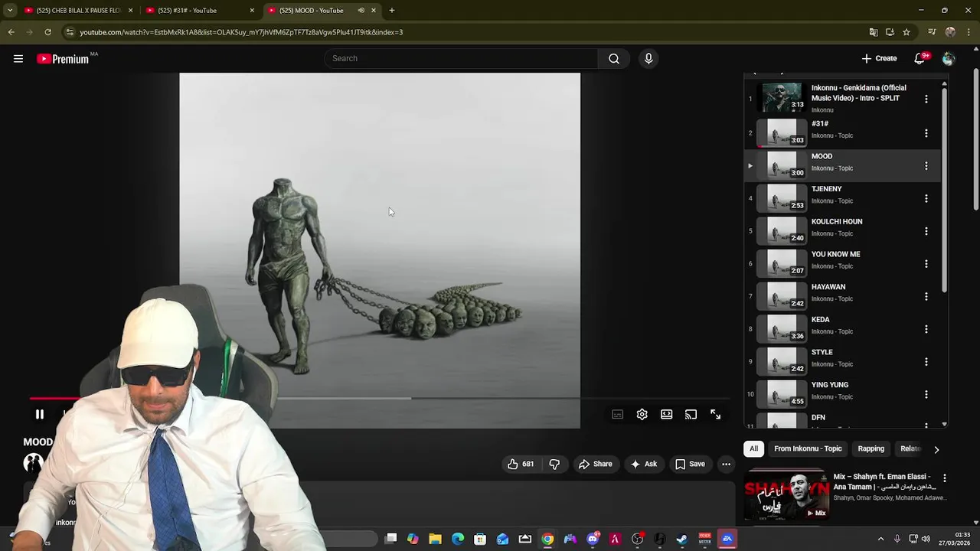Image resolution: width=980 pixels, height=551 pixels.
Task: Open a new browser tab
Action: (392, 11)
